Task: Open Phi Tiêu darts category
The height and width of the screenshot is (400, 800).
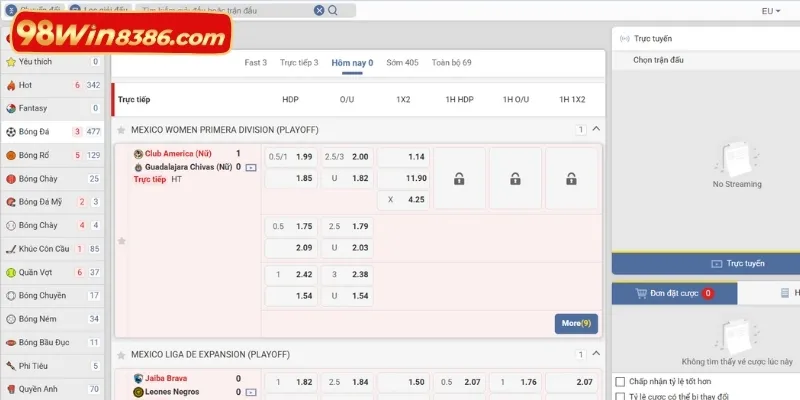Action: [x=52, y=366]
